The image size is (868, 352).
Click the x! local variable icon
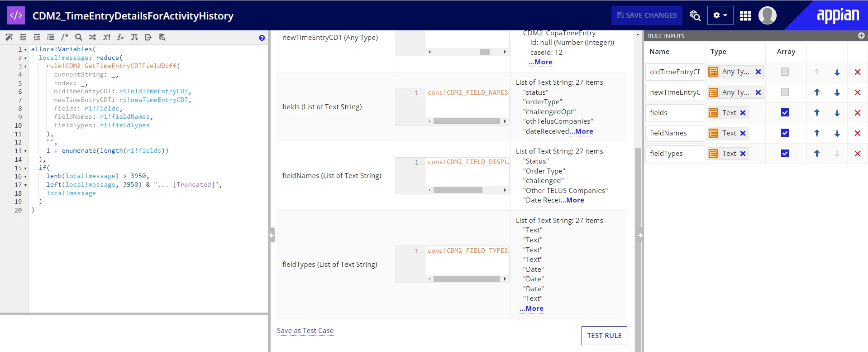pyautogui.click(x=106, y=37)
